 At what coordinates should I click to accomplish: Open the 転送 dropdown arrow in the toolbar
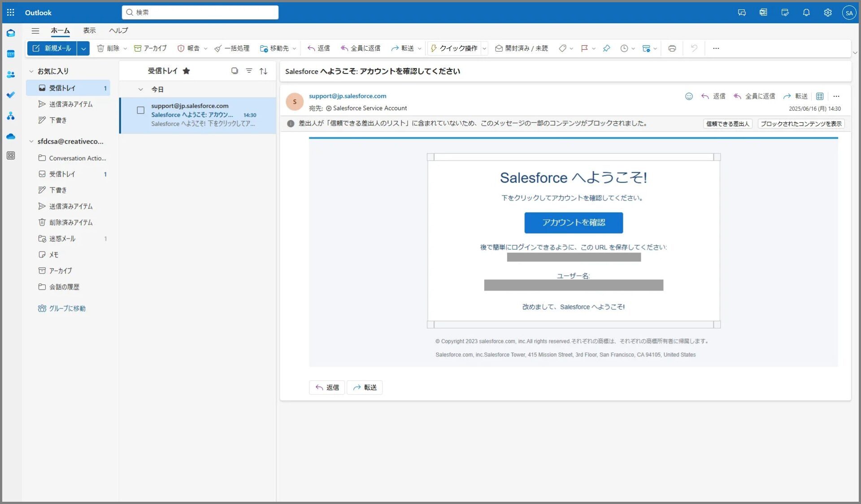coord(419,48)
